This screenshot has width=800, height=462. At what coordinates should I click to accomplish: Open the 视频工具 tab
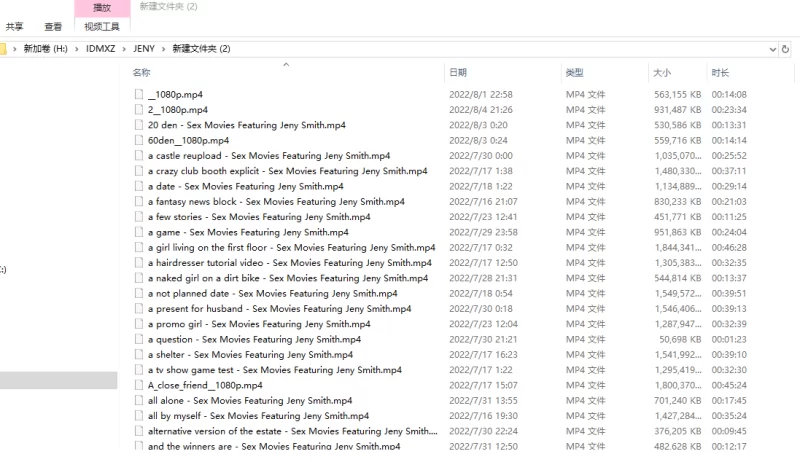click(101, 27)
